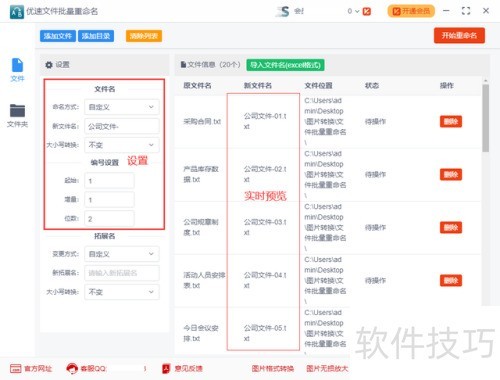Click the file info document icon
This screenshot has width=500, height=380.
point(183,64)
